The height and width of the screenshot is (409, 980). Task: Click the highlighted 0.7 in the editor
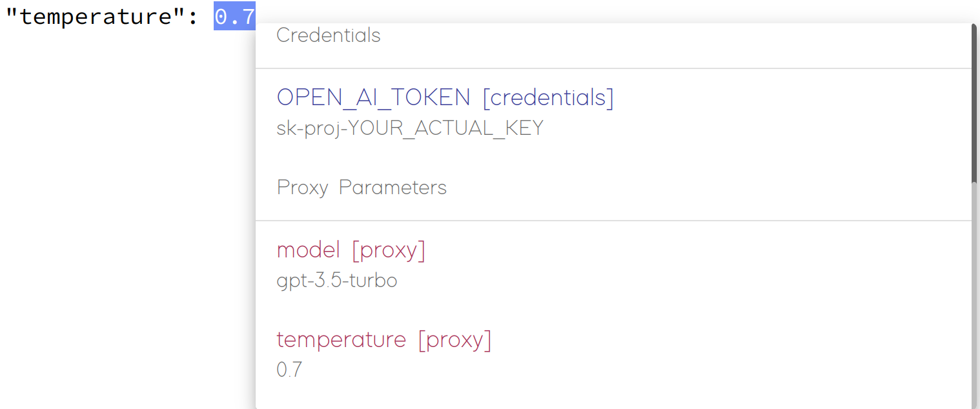(234, 16)
